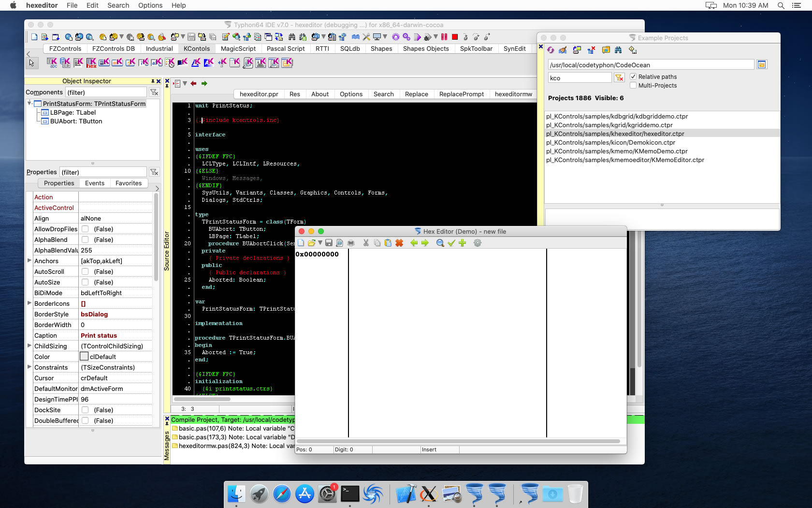The image size is (812, 508).
Task: Click the Color clDefault swatch
Action: pos(84,357)
